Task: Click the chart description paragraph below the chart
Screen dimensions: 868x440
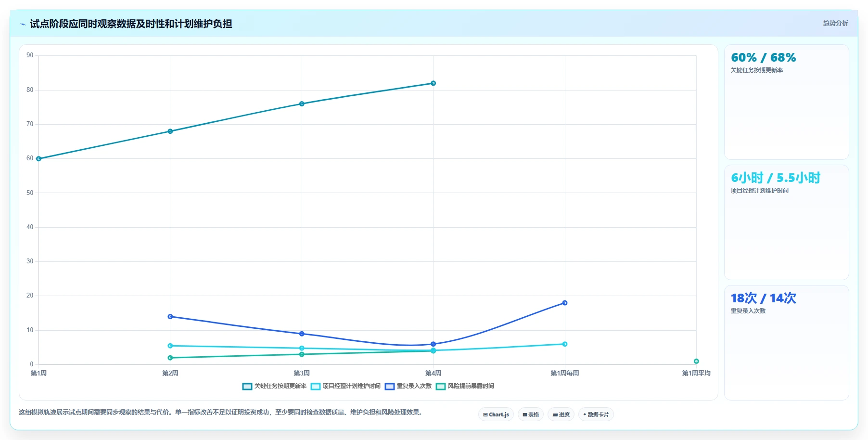Action: (221, 412)
